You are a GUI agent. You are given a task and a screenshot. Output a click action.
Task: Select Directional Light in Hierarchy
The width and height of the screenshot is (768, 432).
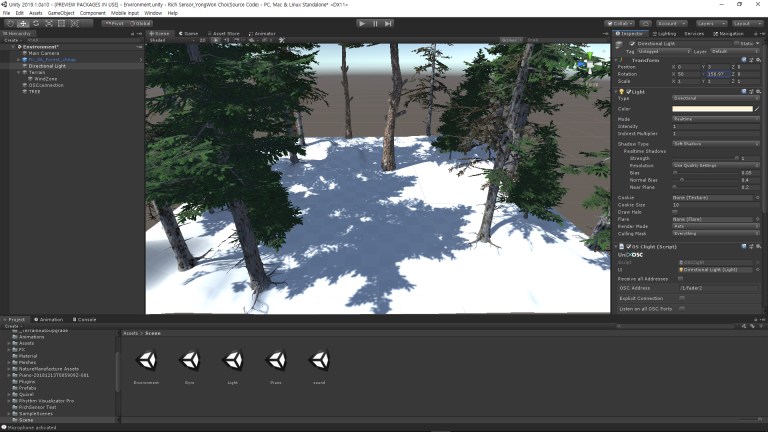tap(47, 66)
